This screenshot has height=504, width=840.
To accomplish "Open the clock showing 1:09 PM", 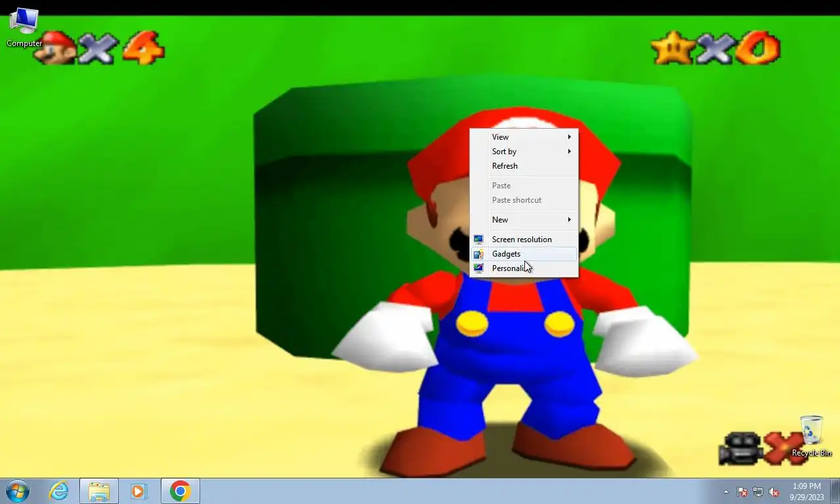I will point(807,492).
